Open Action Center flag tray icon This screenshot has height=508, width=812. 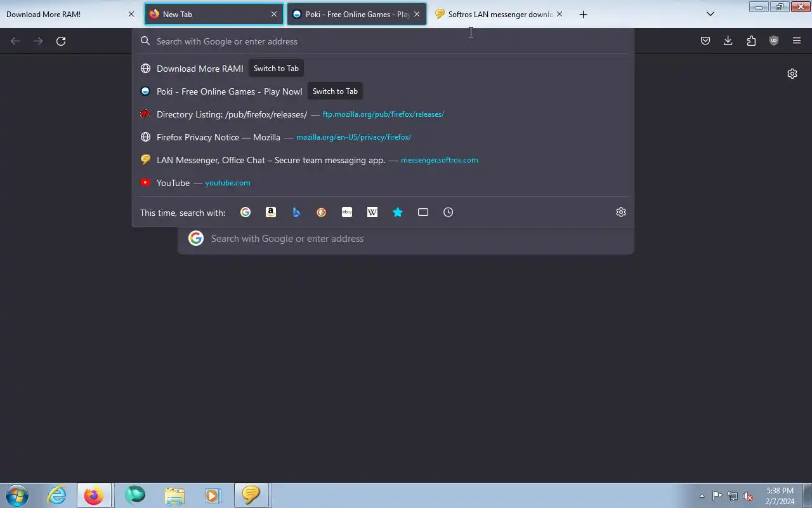tap(717, 496)
